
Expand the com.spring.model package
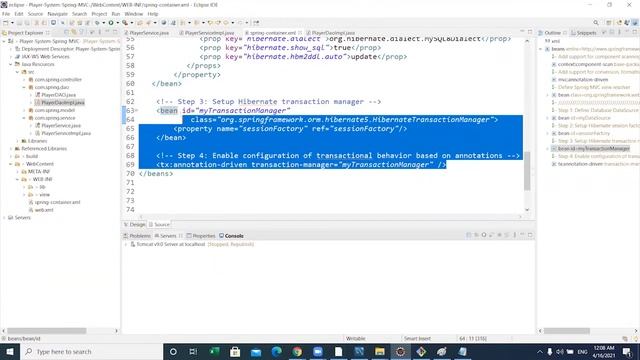24,110
